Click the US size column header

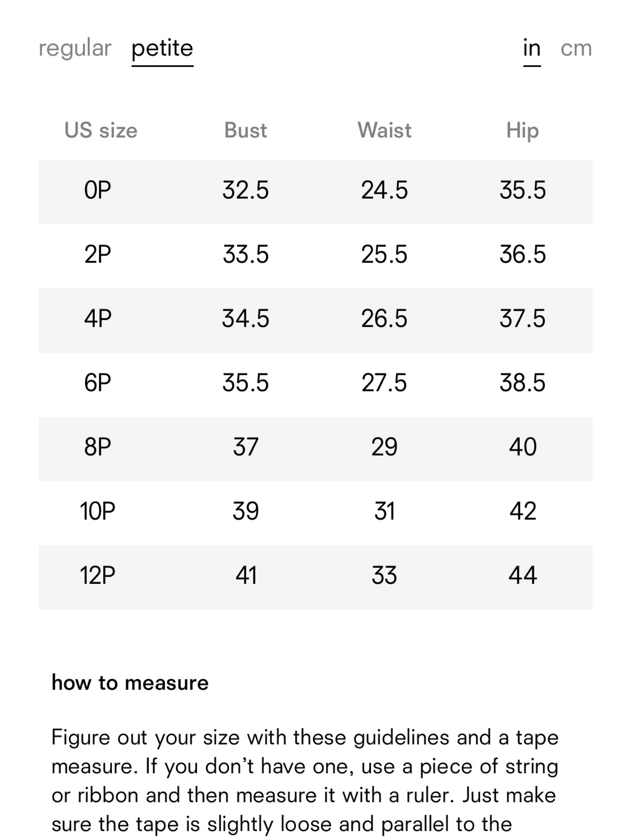coord(101,130)
